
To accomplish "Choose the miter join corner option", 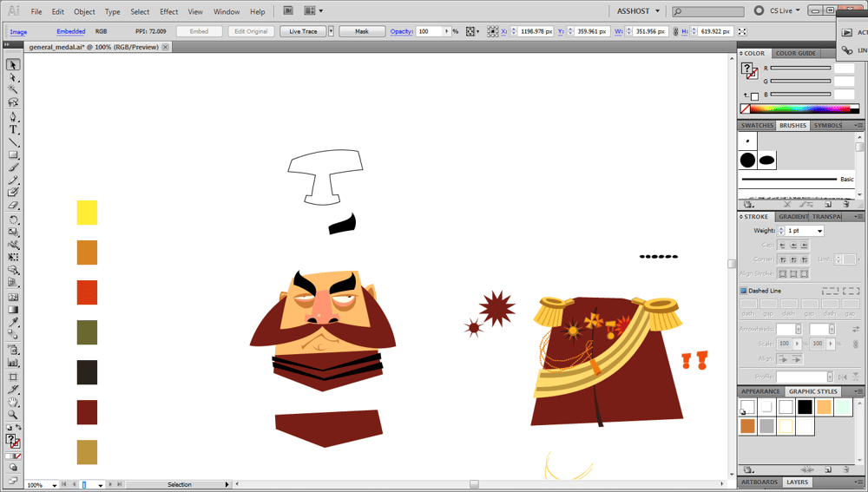I will click(x=782, y=259).
